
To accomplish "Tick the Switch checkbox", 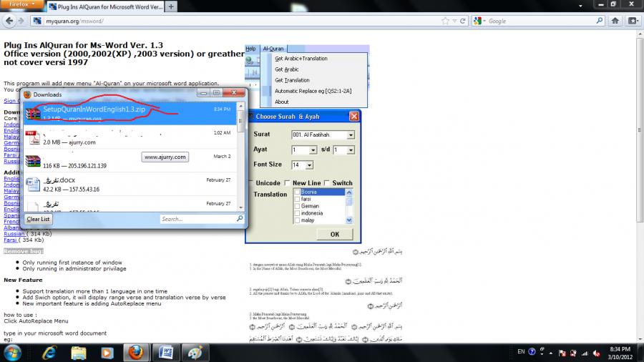I will point(327,183).
